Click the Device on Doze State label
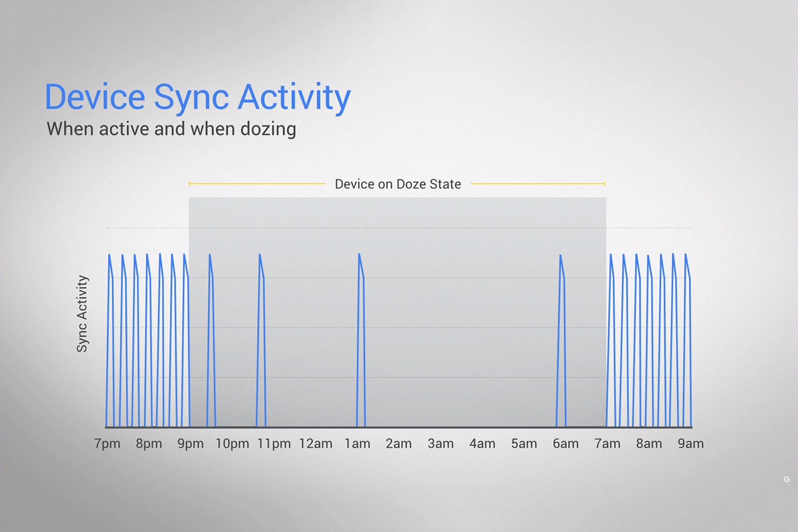The width and height of the screenshot is (798, 532). (x=397, y=184)
